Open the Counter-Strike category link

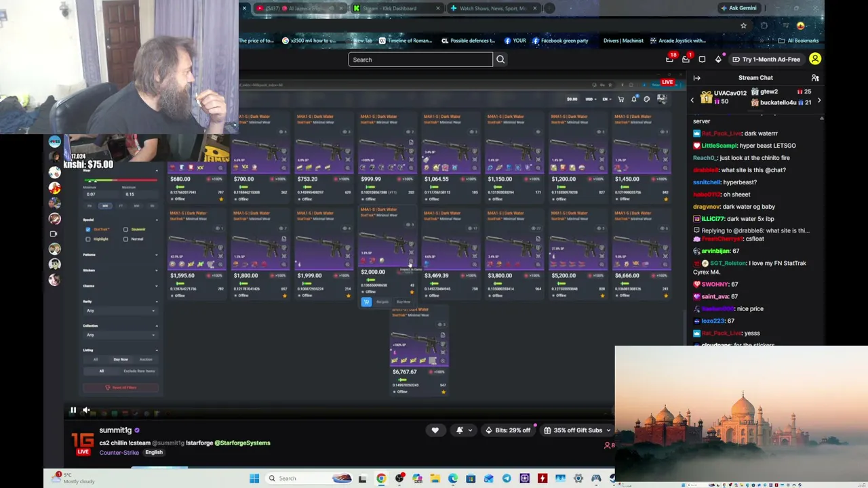pyautogui.click(x=119, y=453)
